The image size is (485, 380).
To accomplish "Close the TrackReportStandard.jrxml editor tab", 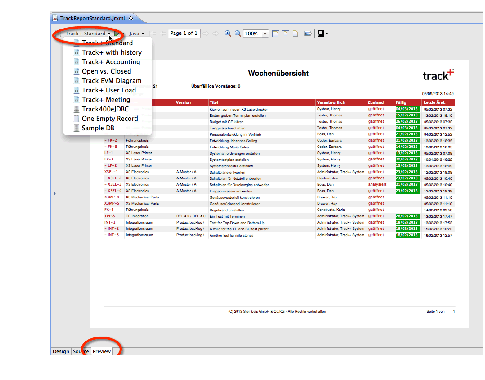I will [x=131, y=18].
